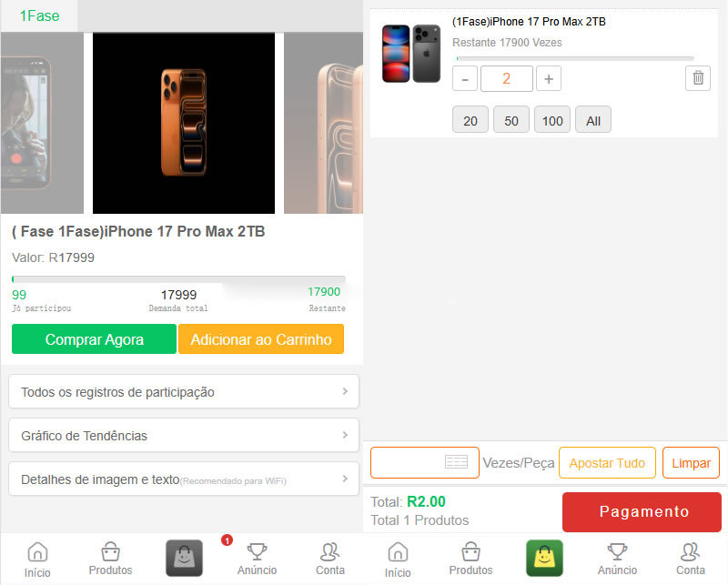Delete cart item with trash icon
The height and width of the screenshot is (585, 728).
(698, 78)
